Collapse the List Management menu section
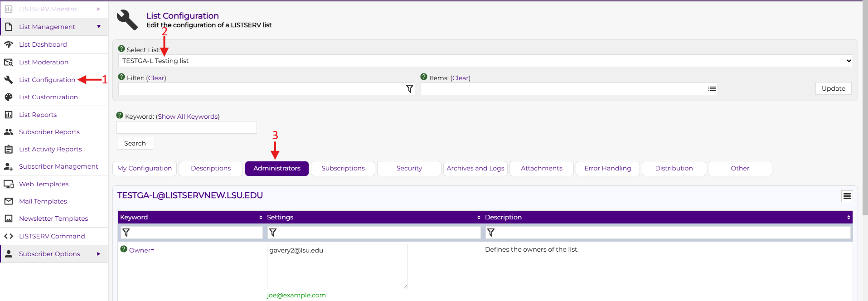Viewport: 868px width, 301px height. pyautogui.click(x=98, y=27)
